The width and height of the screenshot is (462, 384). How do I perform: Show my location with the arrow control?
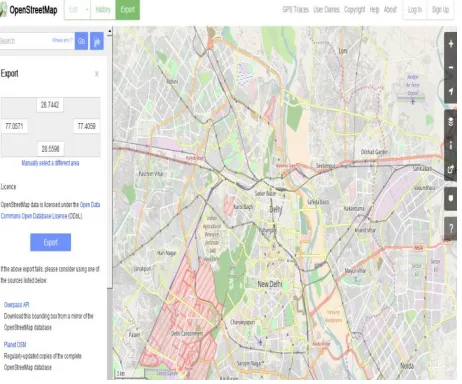click(451, 91)
